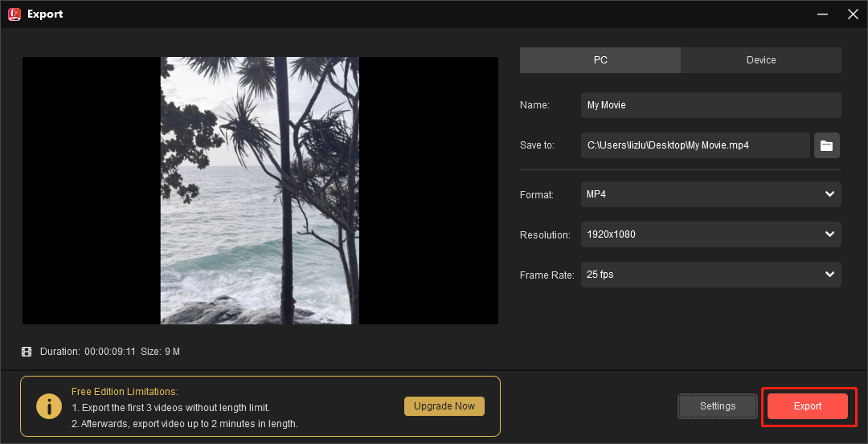Click text about exporting first 3 videos

point(170,408)
